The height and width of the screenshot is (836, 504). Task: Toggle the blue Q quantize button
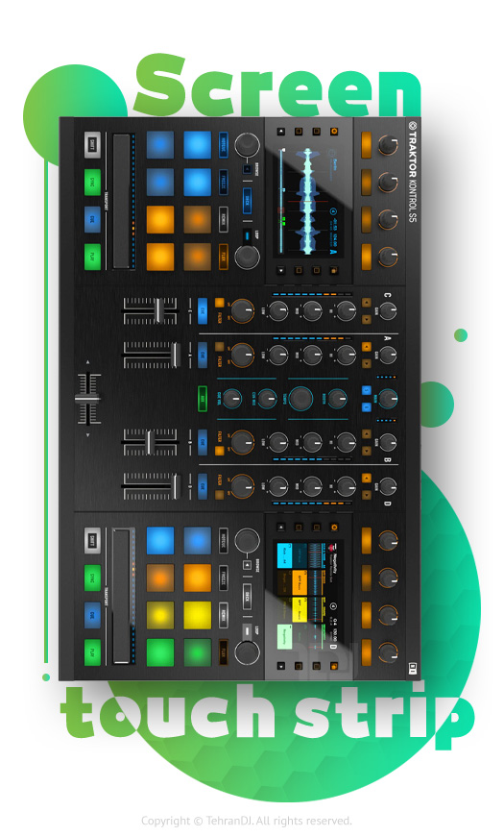click(366, 407)
